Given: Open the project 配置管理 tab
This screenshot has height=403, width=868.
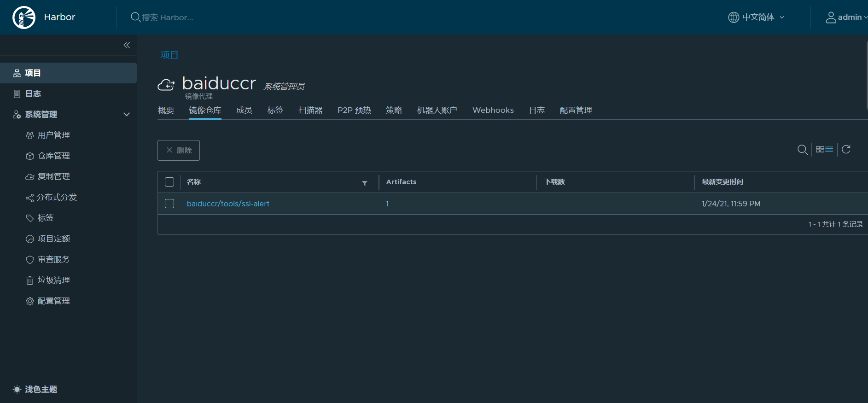Looking at the screenshot, I should coord(576,110).
